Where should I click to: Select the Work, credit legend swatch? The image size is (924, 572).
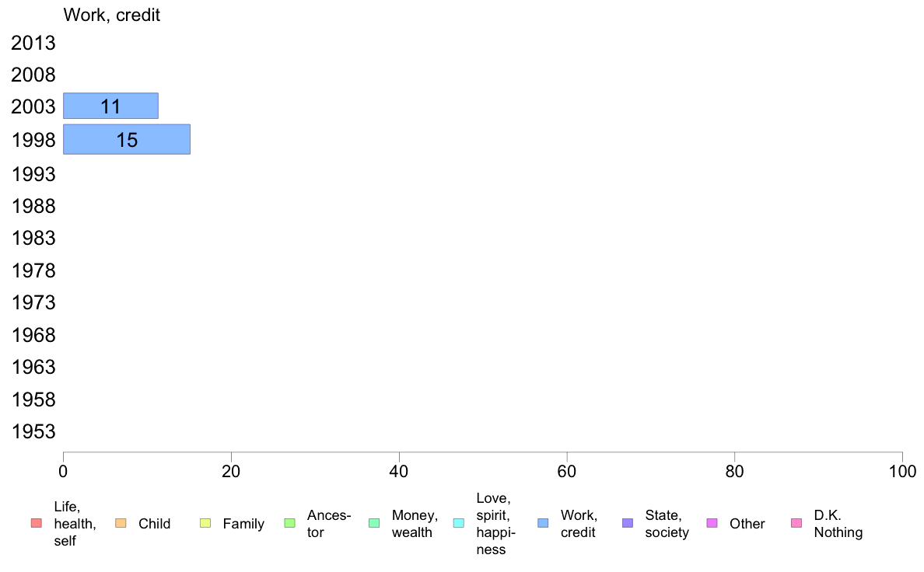point(543,523)
